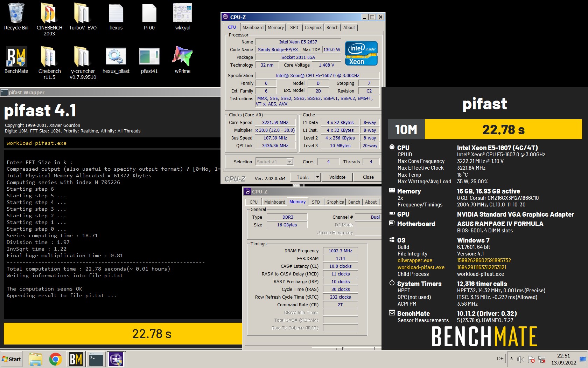Select the Pi-00 file icon
Image resolution: width=588 pixels, height=368 pixels.
coord(149,16)
